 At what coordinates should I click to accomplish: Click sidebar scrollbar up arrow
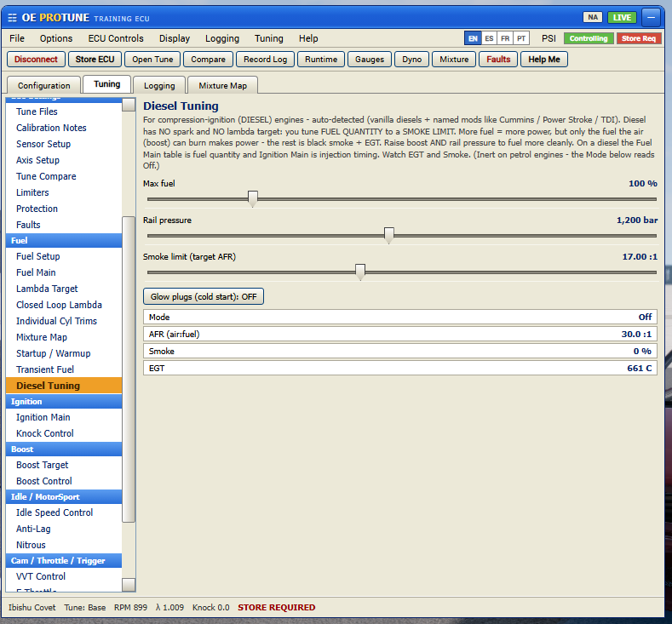129,105
